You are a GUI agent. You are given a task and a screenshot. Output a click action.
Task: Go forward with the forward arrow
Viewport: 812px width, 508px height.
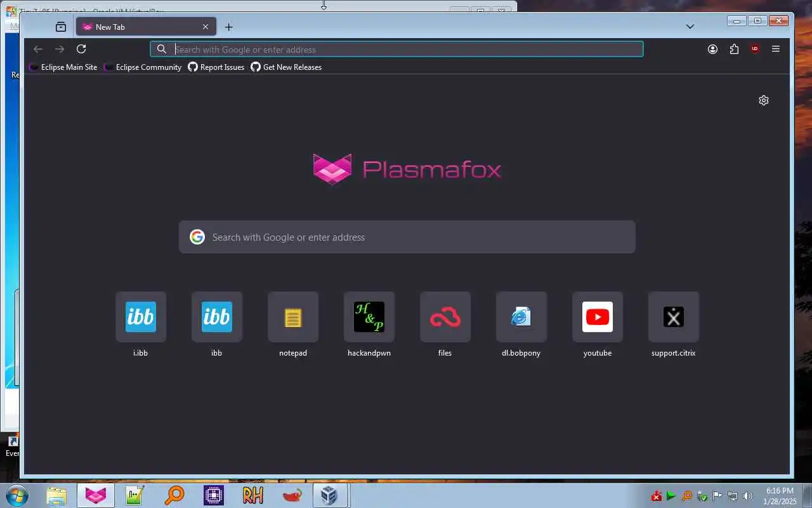(60, 49)
